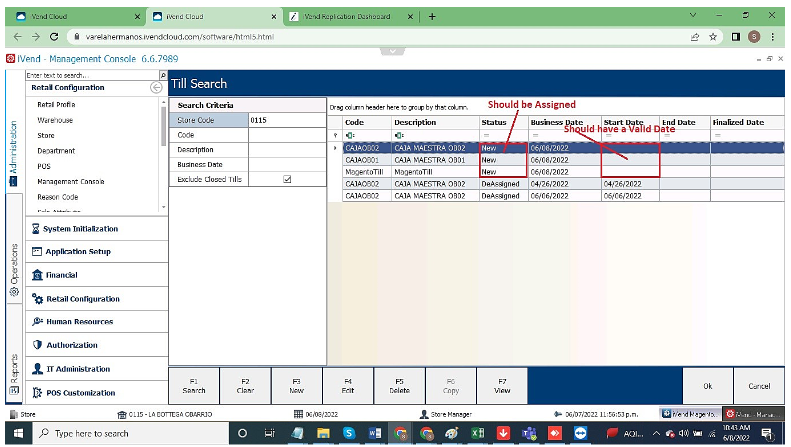Image resolution: width=791 pixels, height=447 pixels.
Task: Select CAJA0001 till row
Action: 563,160
